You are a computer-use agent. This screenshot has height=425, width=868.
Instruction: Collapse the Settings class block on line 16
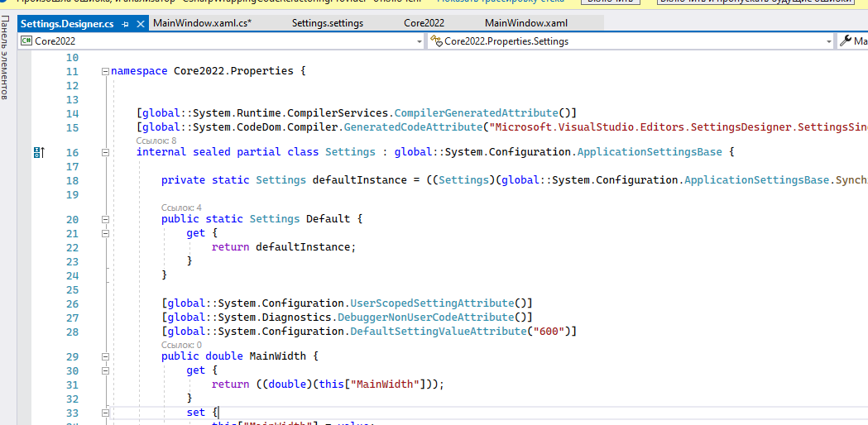pos(105,152)
